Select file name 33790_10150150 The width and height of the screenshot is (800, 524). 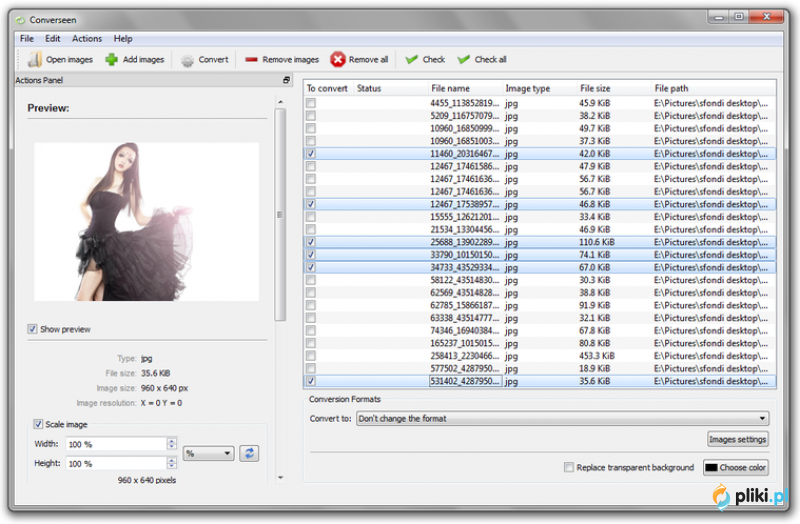(465, 255)
